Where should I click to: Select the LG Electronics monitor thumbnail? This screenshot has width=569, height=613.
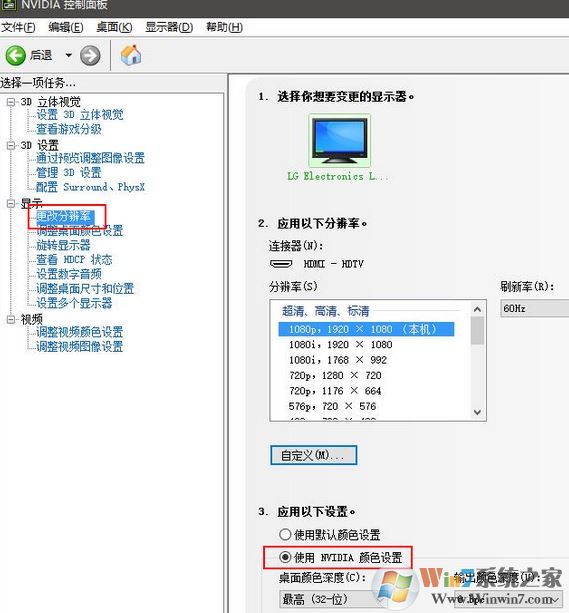[339, 141]
